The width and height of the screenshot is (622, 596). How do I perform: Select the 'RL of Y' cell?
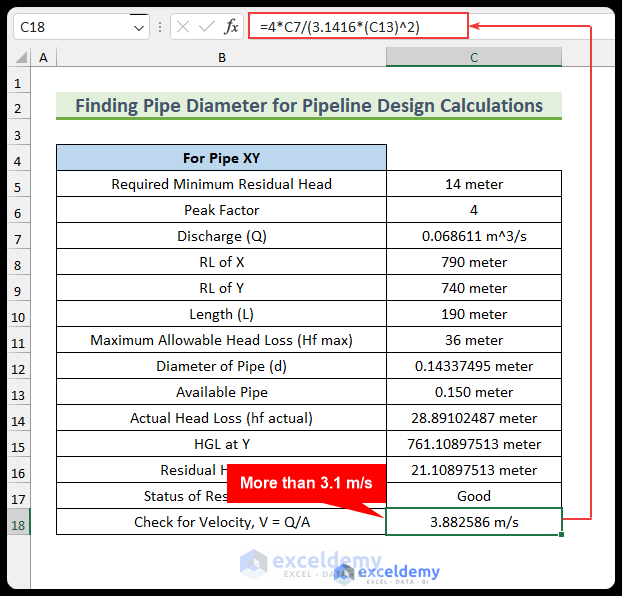pos(221,288)
